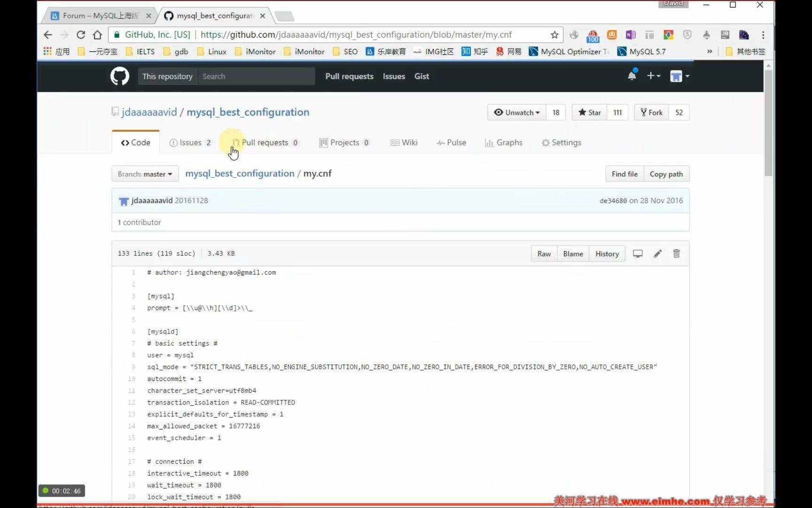The image size is (812, 508).
Task: Click the browser home icon
Action: (x=97, y=35)
